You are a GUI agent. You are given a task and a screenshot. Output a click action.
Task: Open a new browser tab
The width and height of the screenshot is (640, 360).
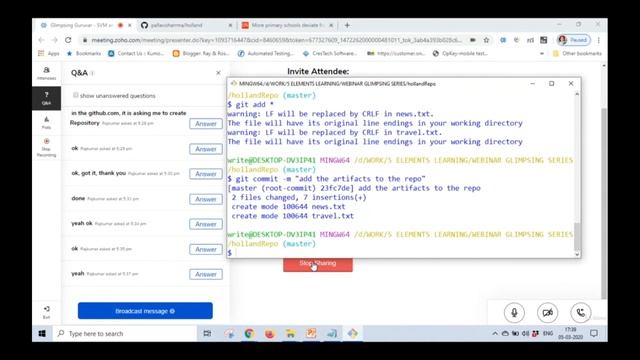(347, 25)
